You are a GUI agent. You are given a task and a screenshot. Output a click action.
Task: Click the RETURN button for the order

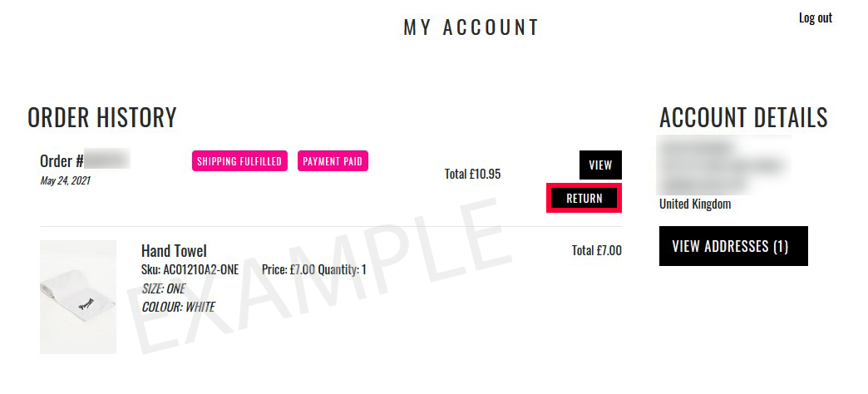click(x=584, y=198)
